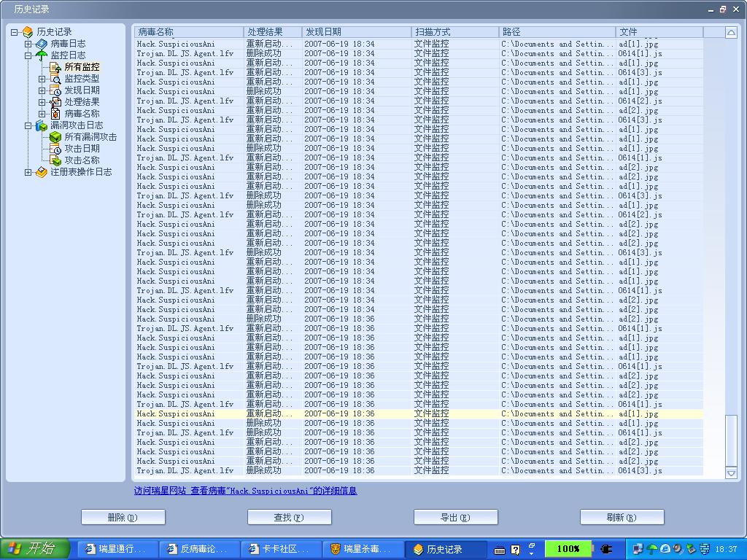Click the question mark help icon on taskbar
This screenshot has width=747, height=560.
pos(516,550)
